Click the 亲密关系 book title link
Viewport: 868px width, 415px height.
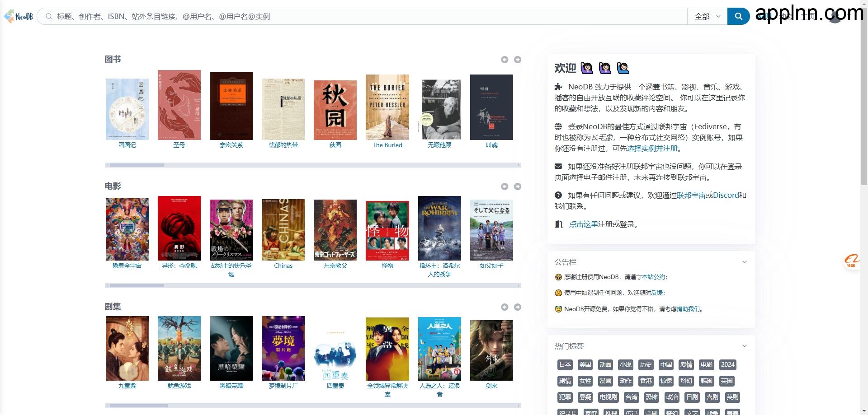coord(231,145)
